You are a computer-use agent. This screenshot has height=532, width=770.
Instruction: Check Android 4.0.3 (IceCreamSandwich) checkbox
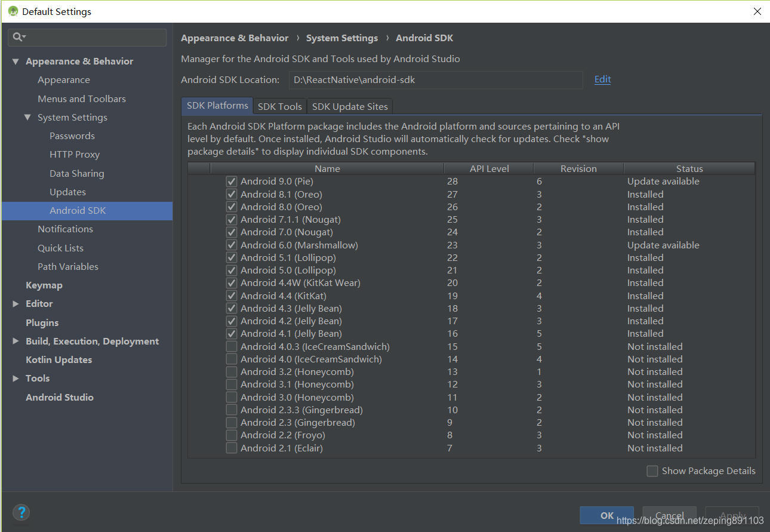[232, 346]
